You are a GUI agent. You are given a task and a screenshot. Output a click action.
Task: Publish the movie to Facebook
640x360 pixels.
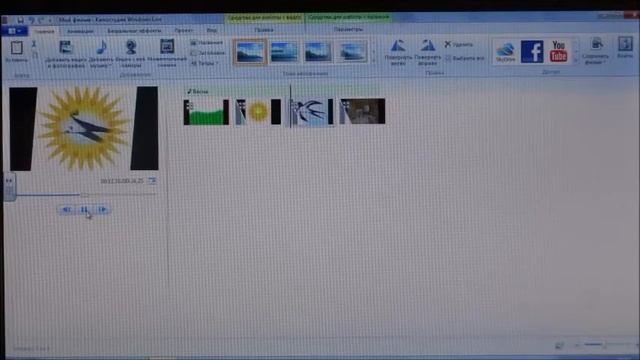point(532,51)
